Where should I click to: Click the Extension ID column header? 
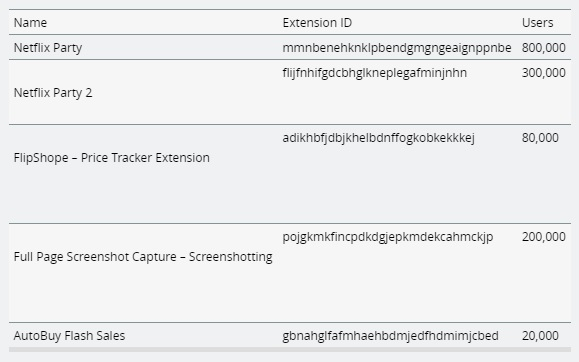pos(317,23)
